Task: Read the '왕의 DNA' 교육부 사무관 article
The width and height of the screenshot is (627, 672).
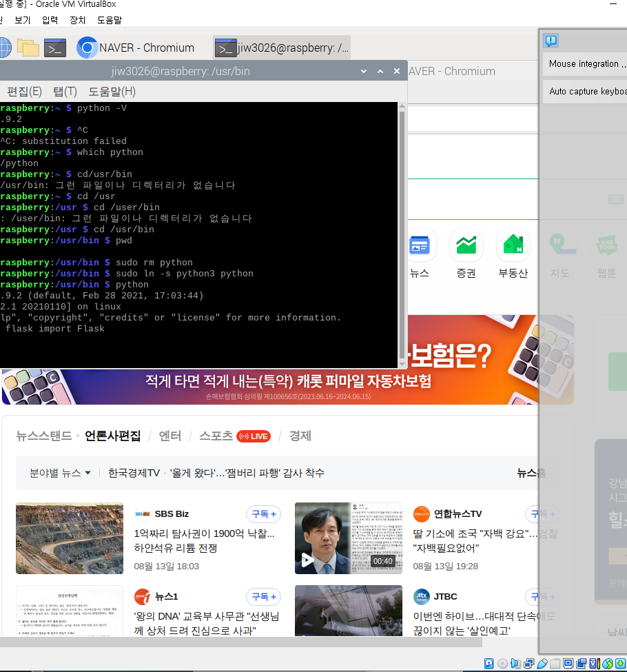Action: (207, 624)
